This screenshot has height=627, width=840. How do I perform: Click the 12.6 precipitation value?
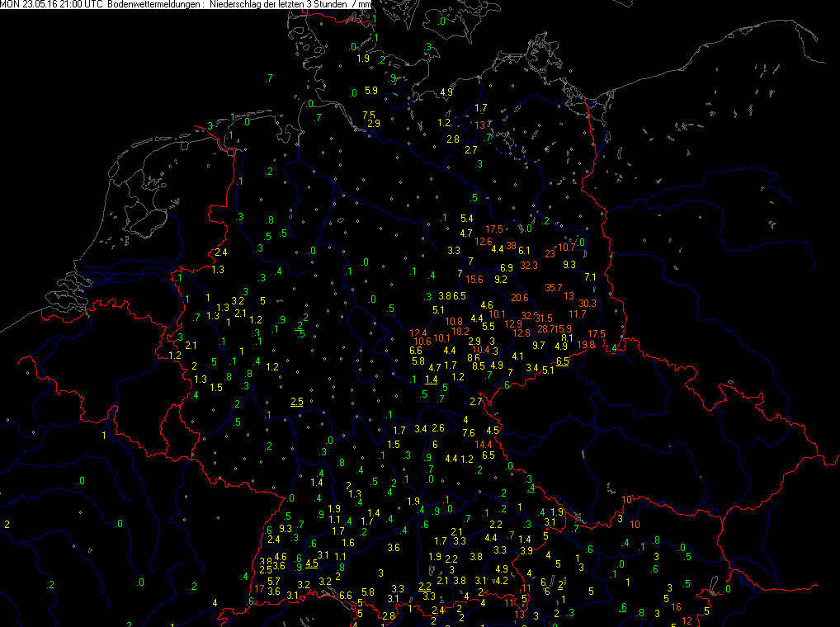tap(484, 241)
